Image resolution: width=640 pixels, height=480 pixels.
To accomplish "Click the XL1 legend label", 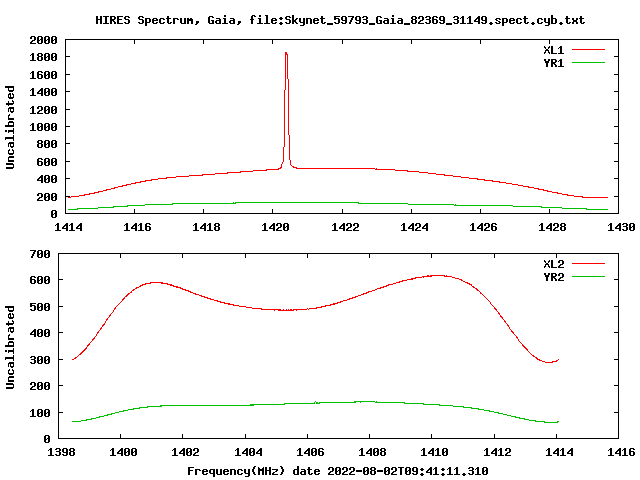I will (x=553, y=50).
